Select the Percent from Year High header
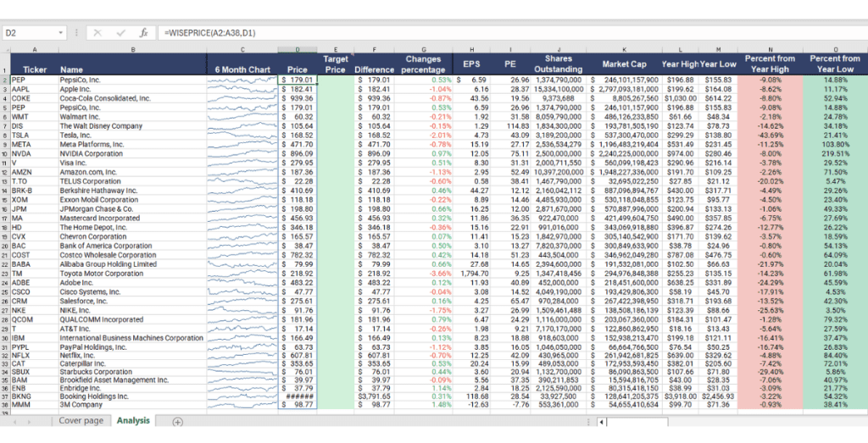This screenshot has width=868, height=443. point(770,64)
